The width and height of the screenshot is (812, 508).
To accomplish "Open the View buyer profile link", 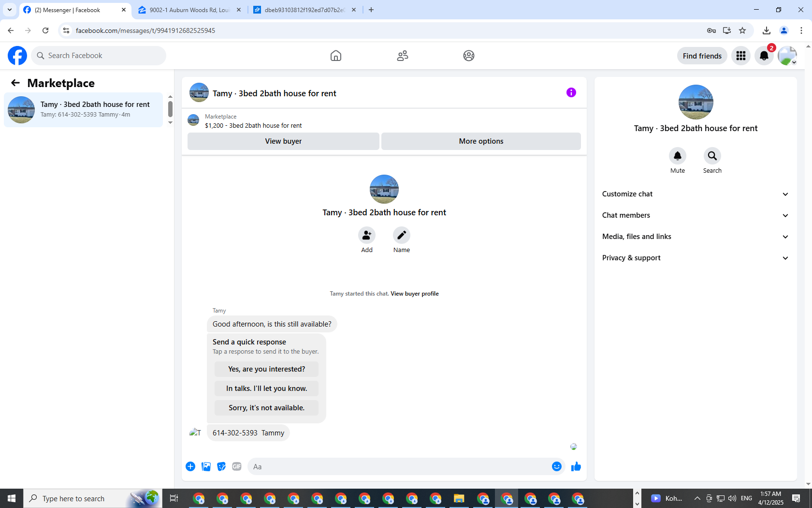I will click(415, 294).
